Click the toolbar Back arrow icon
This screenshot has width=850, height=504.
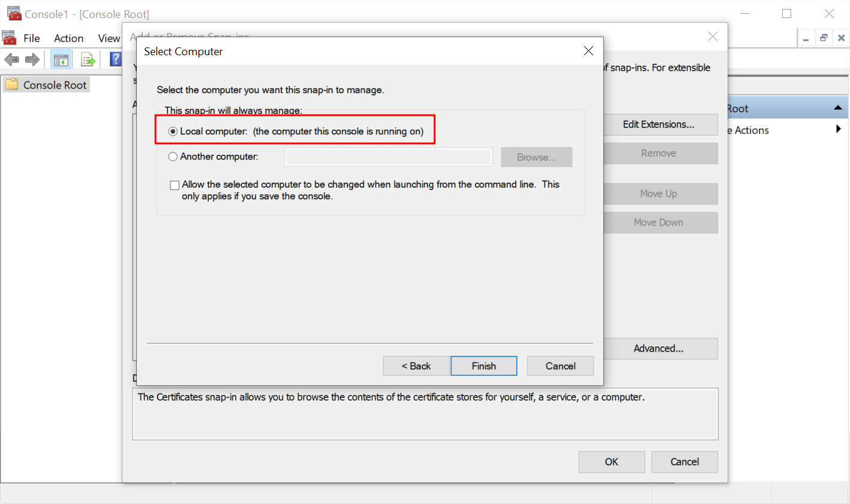pos(12,59)
